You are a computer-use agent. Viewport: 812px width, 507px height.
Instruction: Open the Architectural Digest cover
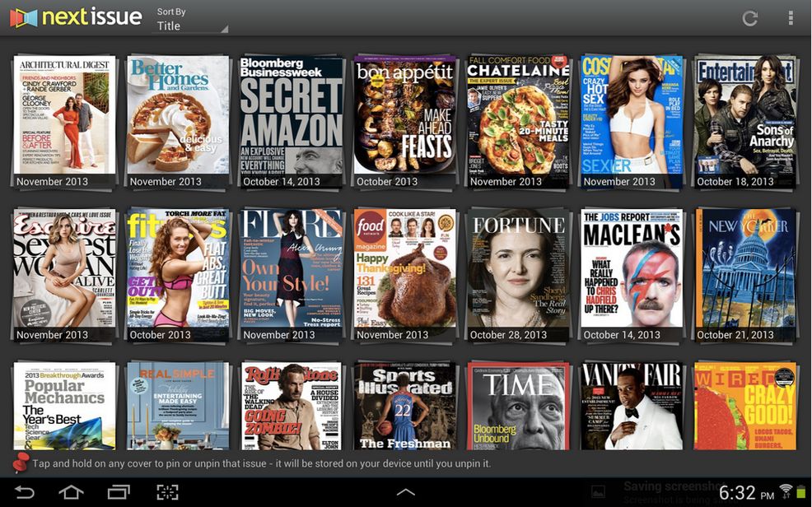(64, 122)
